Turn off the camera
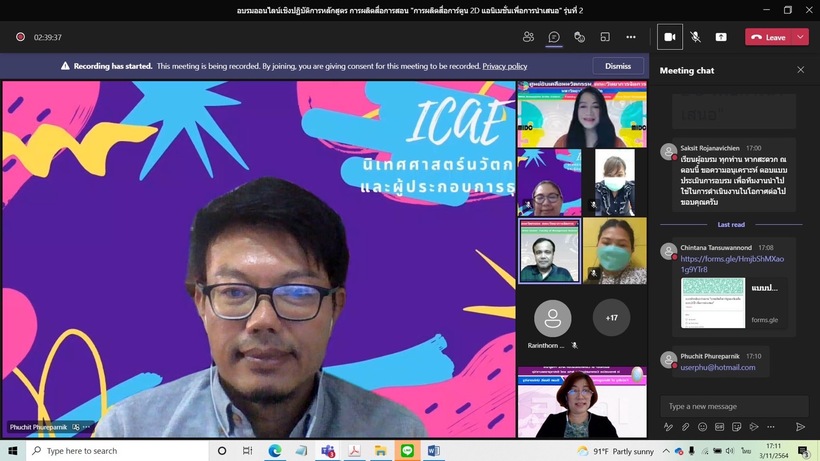The image size is (820, 461). [x=669, y=37]
